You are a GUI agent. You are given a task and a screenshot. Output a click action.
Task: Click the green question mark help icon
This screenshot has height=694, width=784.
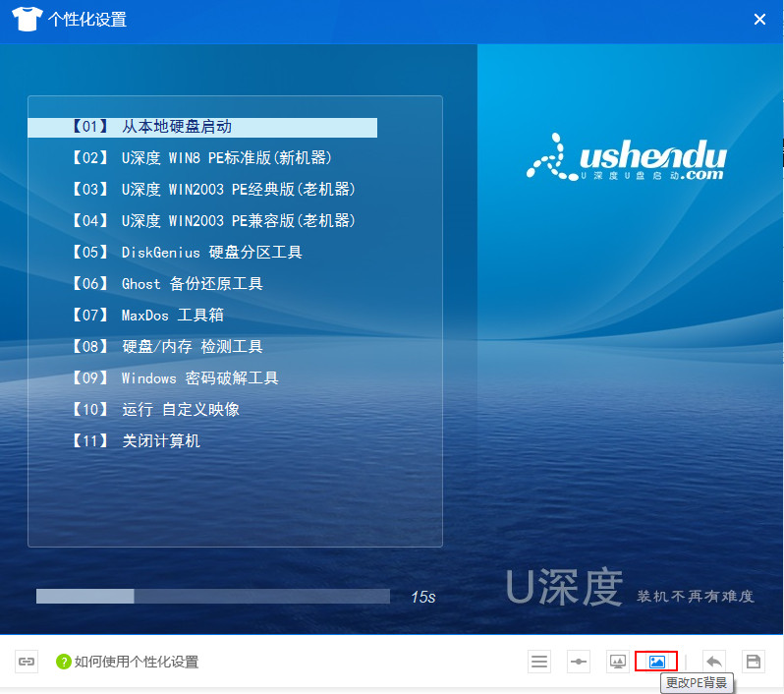[64, 663]
